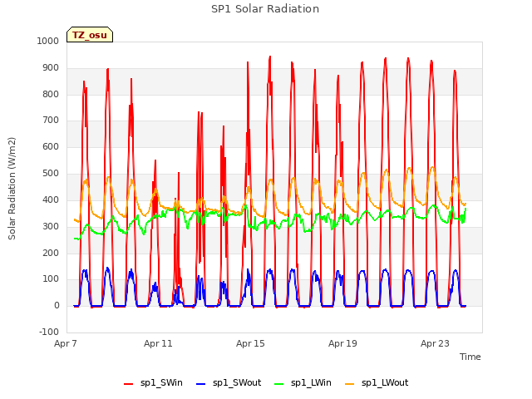Click the orange sp1_LWout legend swatch
The width and height of the screenshot is (532, 399).
[x=349, y=384]
